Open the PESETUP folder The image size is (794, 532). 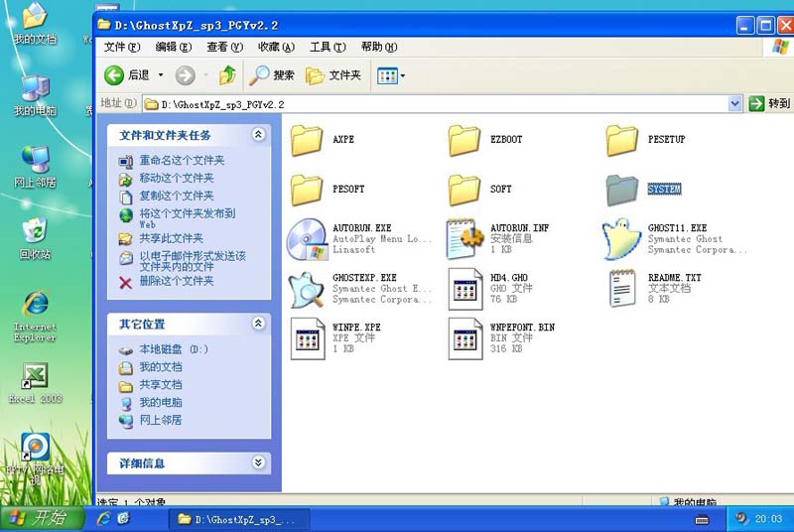[622, 140]
